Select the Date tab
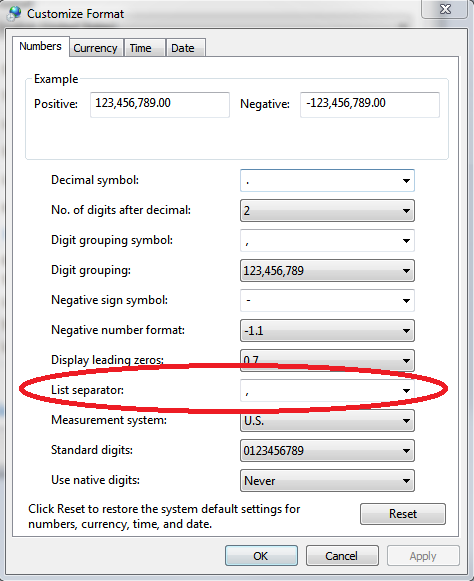Viewport: 474px width, 581px height. pos(186,48)
